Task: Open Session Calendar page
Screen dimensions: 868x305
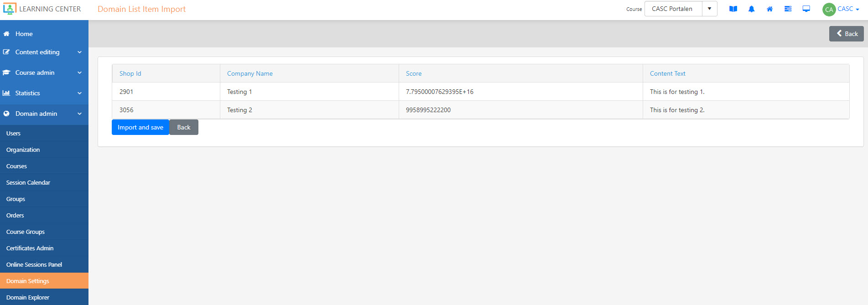Action: 28,183
